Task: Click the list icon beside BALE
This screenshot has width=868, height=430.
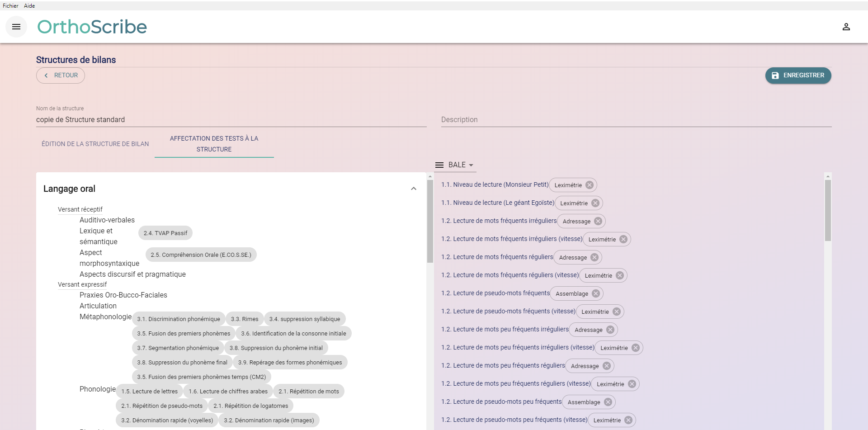Action: coord(439,165)
